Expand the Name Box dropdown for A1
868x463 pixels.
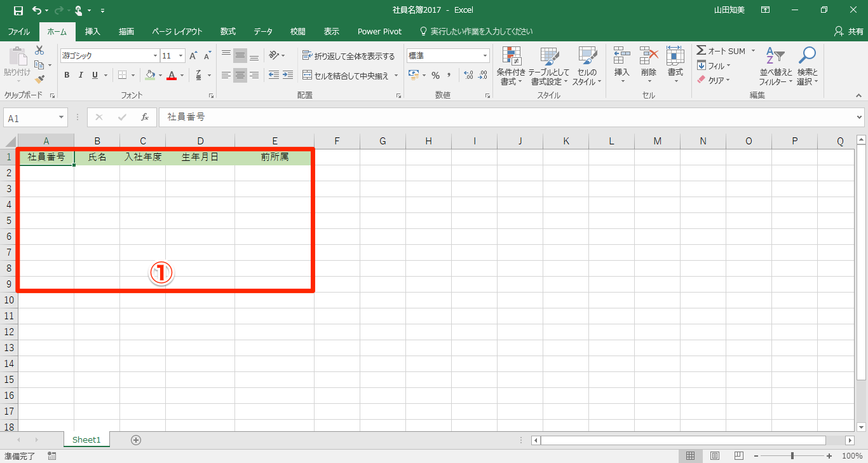[x=62, y=118]
